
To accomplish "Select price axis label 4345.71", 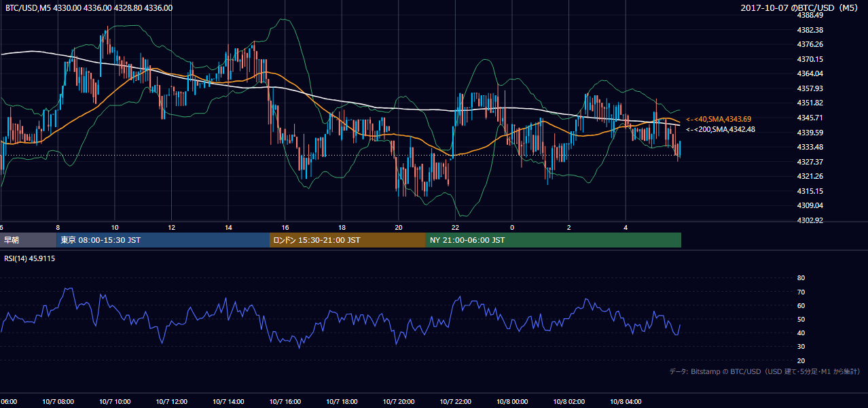I will coord(810,118).
